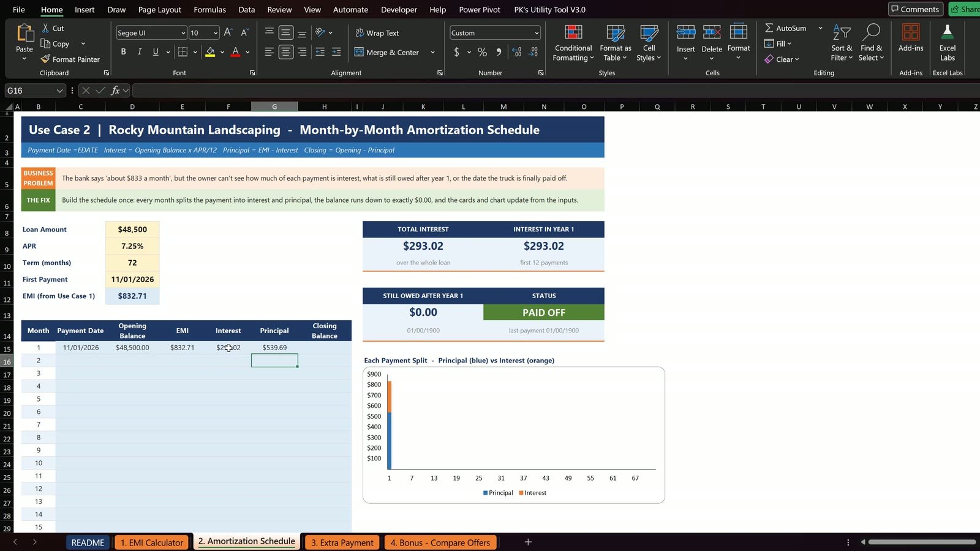Expand the font size dropdown
The width and height of the screenshot is (980, 551).
(x=216, y=33)
